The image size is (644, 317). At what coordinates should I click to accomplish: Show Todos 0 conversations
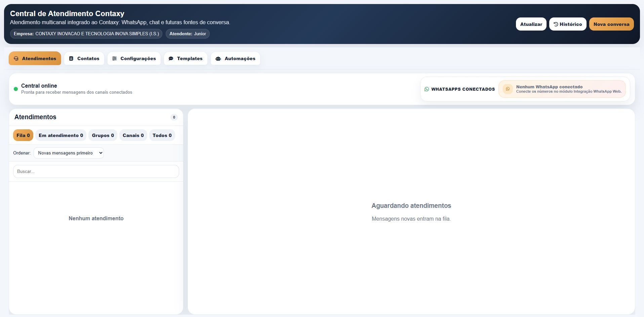[162, 135]
